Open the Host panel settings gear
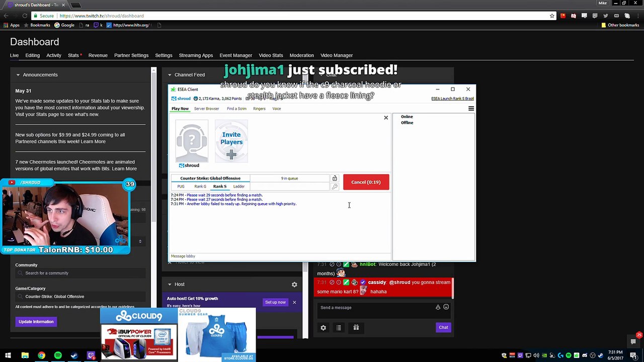 294,285
